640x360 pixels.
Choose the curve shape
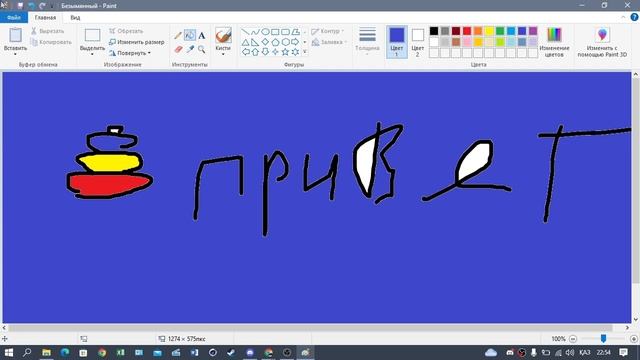tap(255, 32)
